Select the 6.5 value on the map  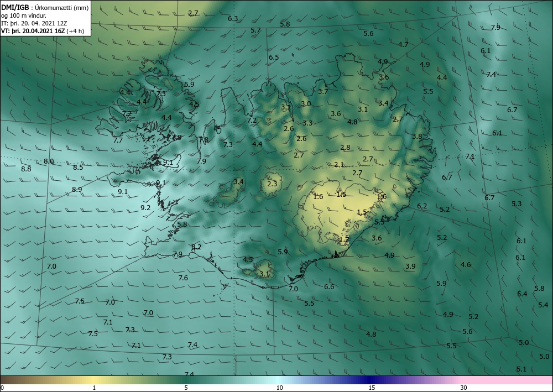[x=274, y=57]
